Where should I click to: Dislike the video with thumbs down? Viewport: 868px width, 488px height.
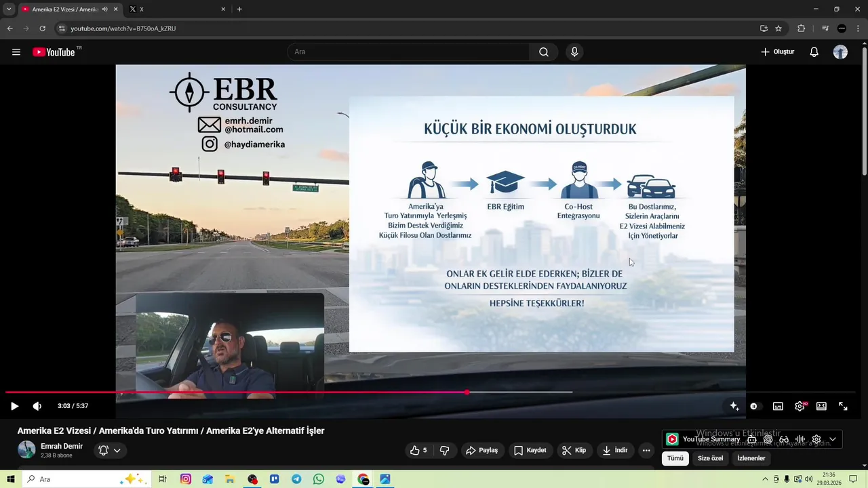point(445,450)
